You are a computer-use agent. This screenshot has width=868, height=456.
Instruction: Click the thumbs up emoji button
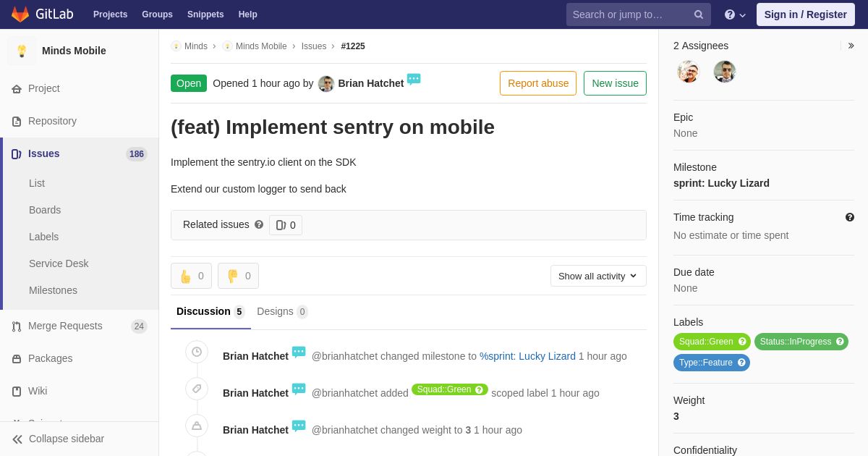point(191,276)
